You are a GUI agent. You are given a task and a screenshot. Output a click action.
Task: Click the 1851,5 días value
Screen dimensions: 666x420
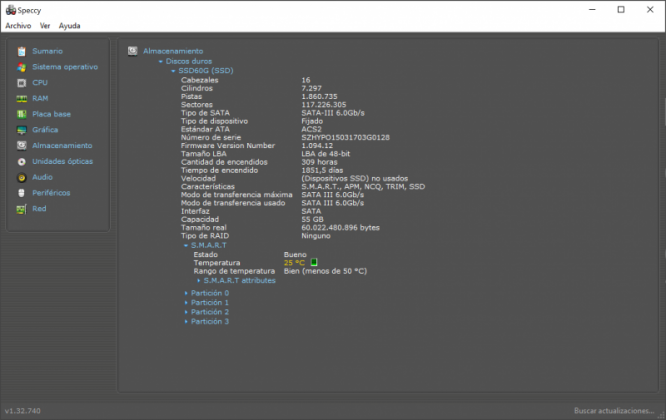pos(322,170)
